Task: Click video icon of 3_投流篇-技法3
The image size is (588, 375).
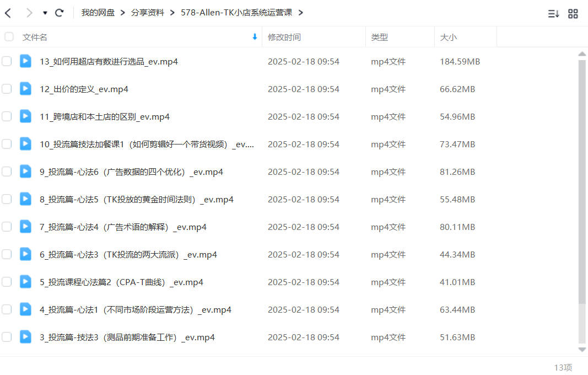Action: 25,337
